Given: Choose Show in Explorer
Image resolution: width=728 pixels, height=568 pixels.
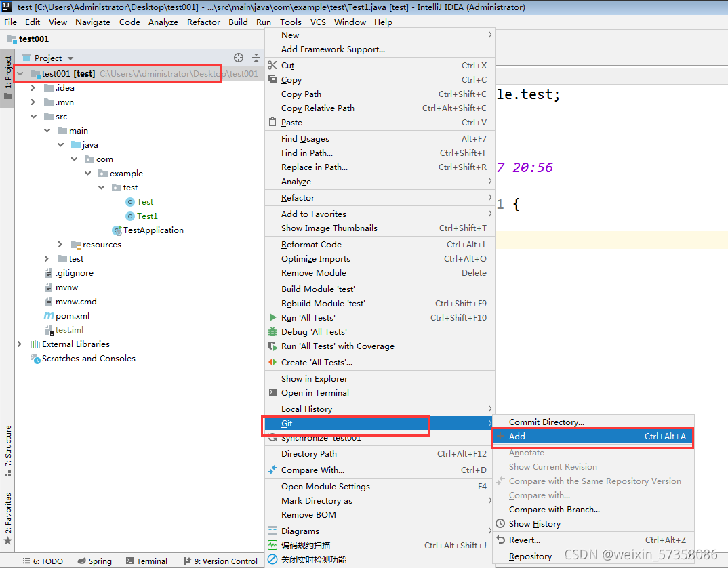Looking at the screenshot, I should click(x=379, y=378).
